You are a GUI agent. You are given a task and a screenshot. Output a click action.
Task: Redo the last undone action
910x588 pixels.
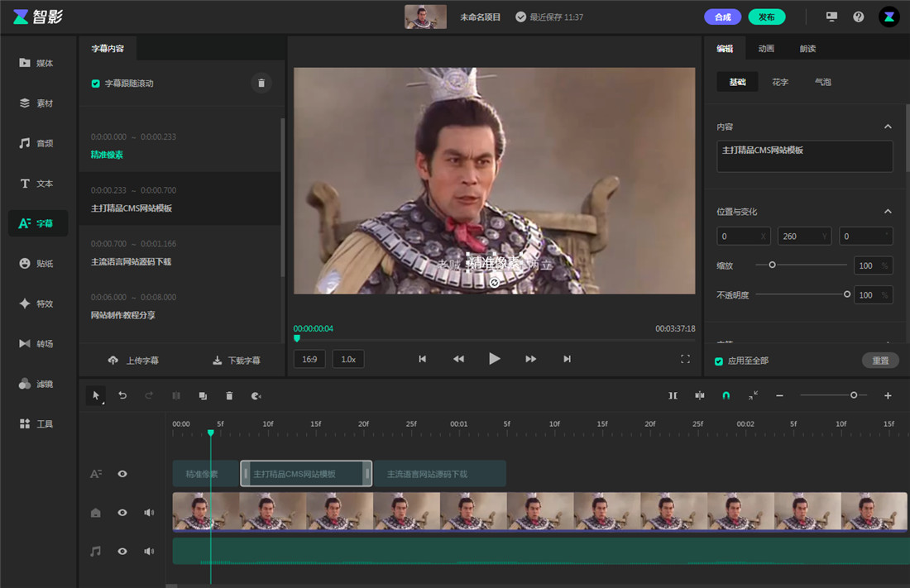(149, 396)
